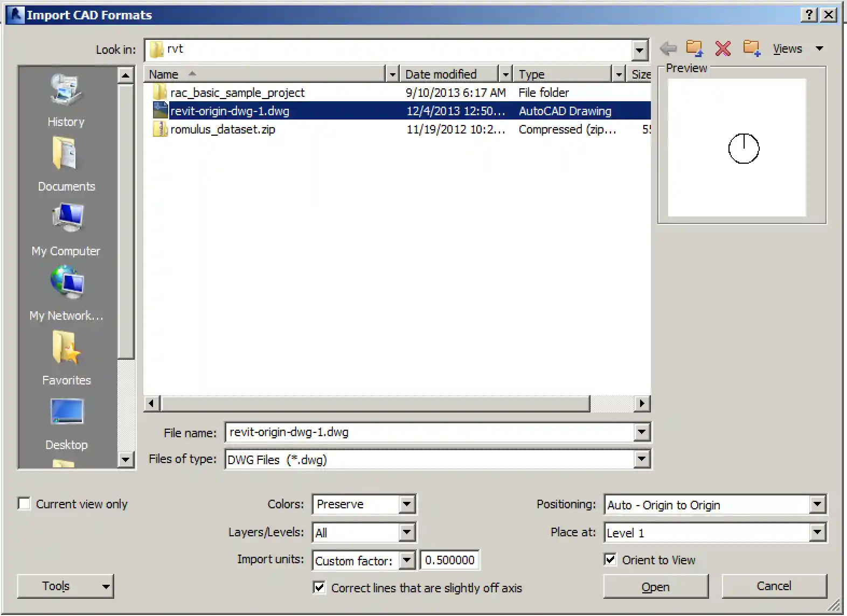Open My Network places icon
Screen dimensions: 847x616
(x=67, y=283)
